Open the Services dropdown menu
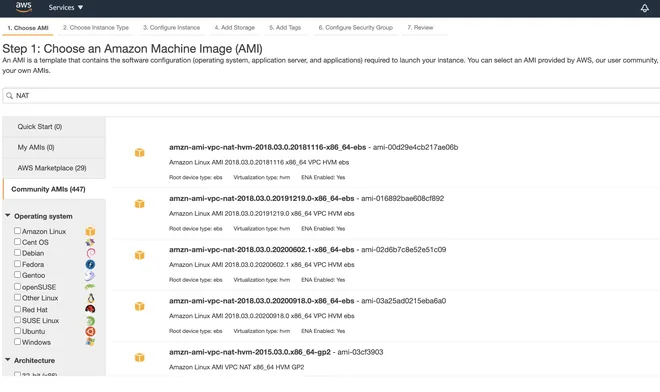Viewport: 660px width, 392px height. 66,8
